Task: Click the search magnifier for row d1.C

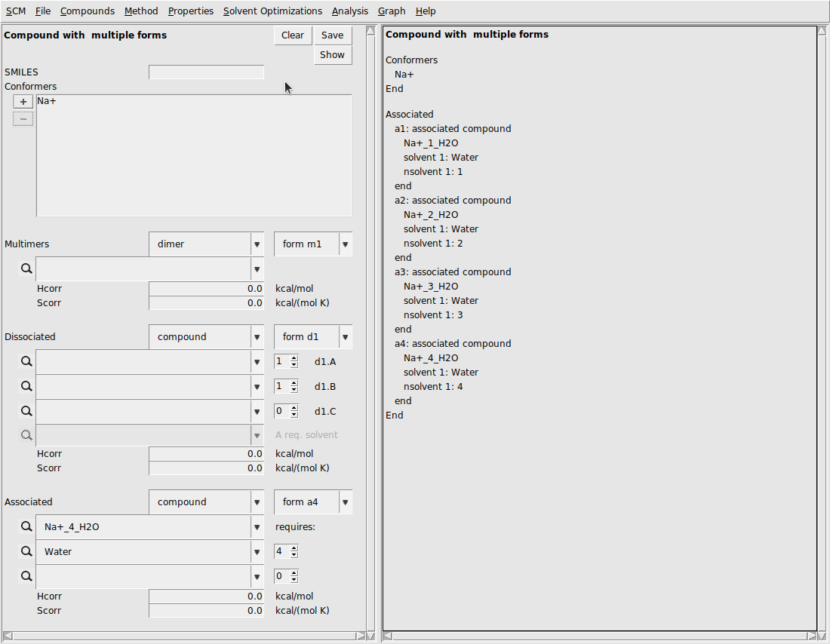Action: click(x=26, y=411)
